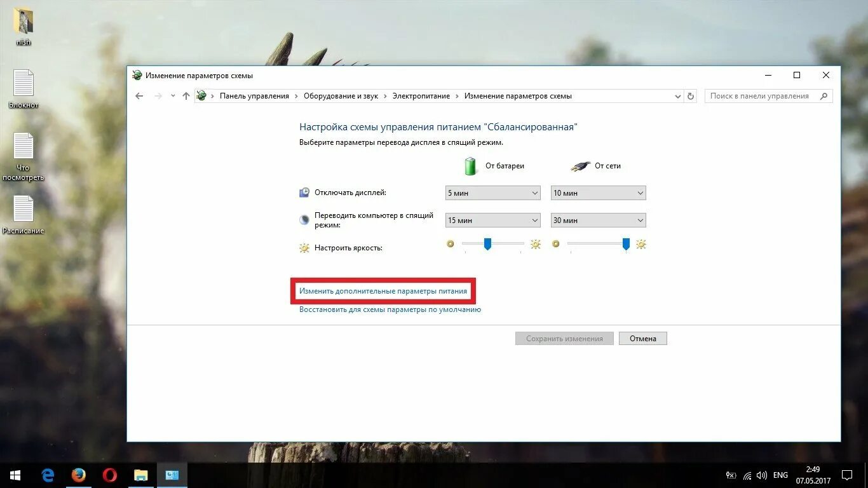
Task: Open the volume control in the tray
Action: 762,475
